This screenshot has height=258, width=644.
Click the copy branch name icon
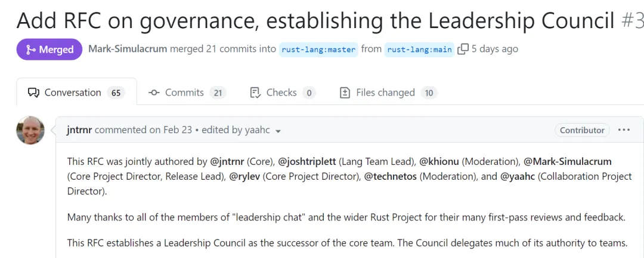(x=463, y=50)
